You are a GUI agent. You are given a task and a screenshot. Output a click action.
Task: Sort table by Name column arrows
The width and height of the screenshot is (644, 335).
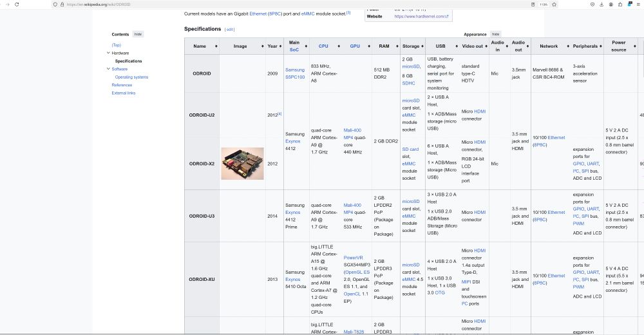coord(216,46)
